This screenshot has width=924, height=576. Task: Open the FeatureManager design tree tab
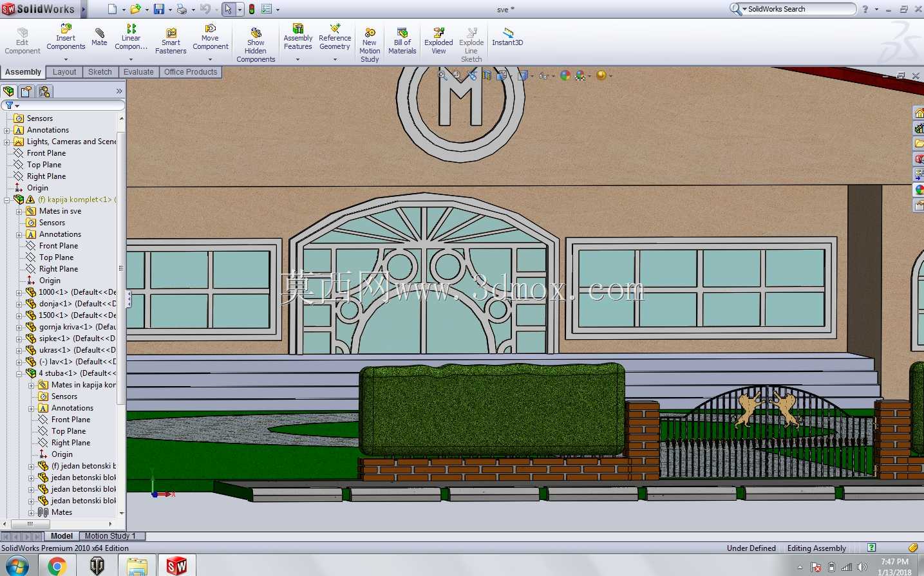pos(9,91)
